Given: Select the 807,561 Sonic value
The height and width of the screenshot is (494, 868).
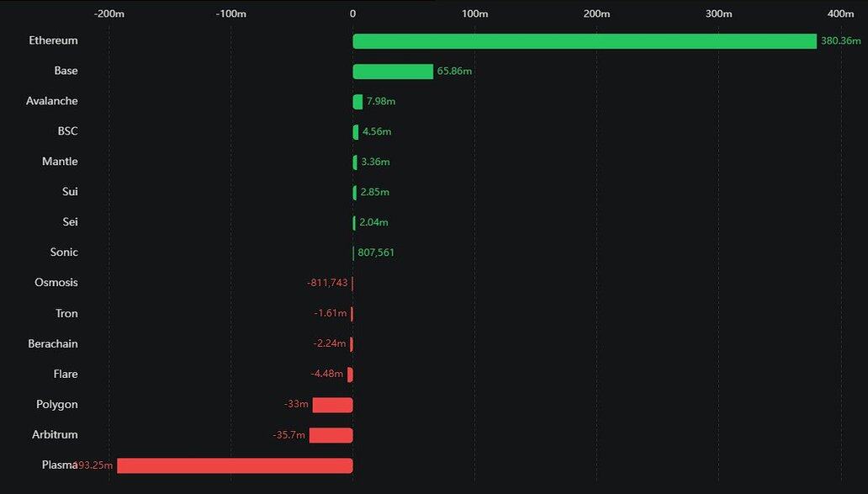Looking at the screenshot, I should [x=376, y=252].
